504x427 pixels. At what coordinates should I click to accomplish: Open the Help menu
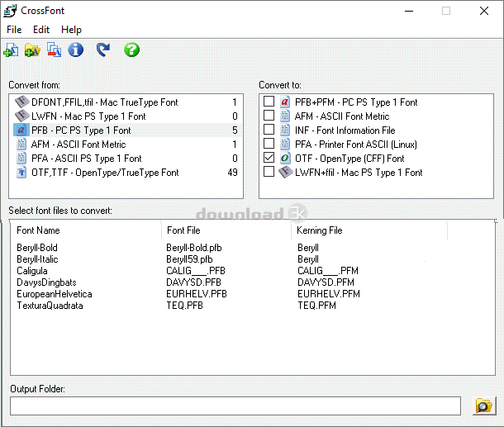click(71, 30)
